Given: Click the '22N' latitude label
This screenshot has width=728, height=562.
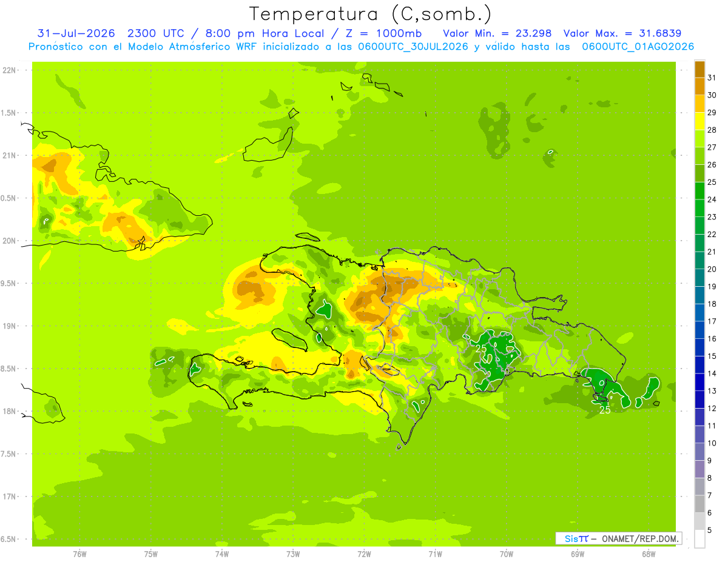Looking at the screenshot, I should [8, 70].
